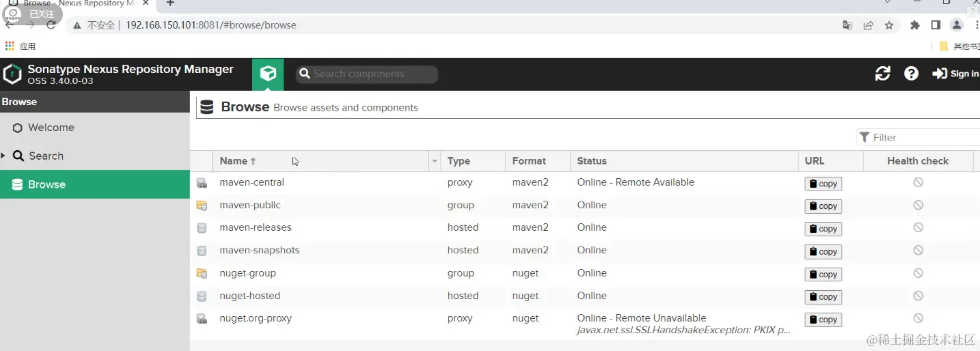
Task: Open the Help question mark menu
Action: [911, 74]
